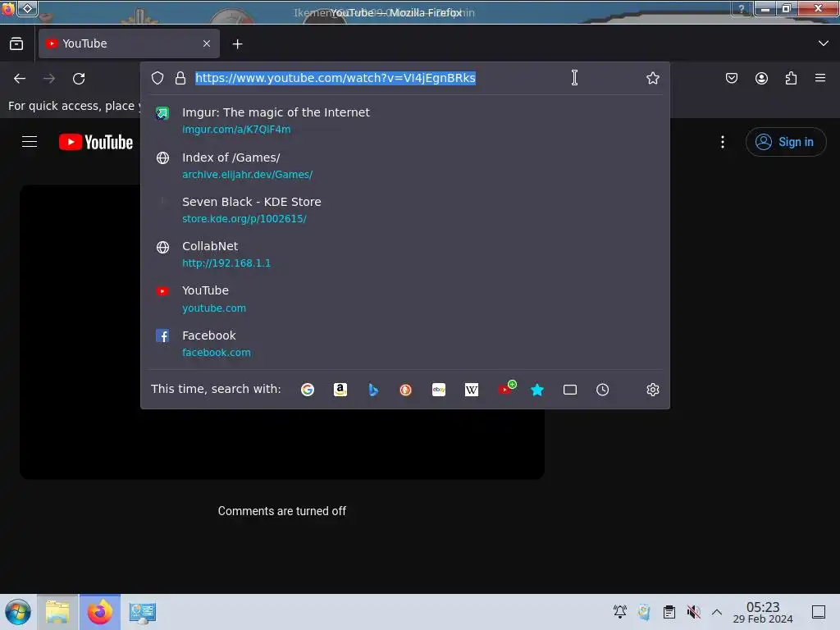The width and height of the screenshot is (840, 630).
Task: Search within bookmarks using the star
Action: tap(537, 390)
